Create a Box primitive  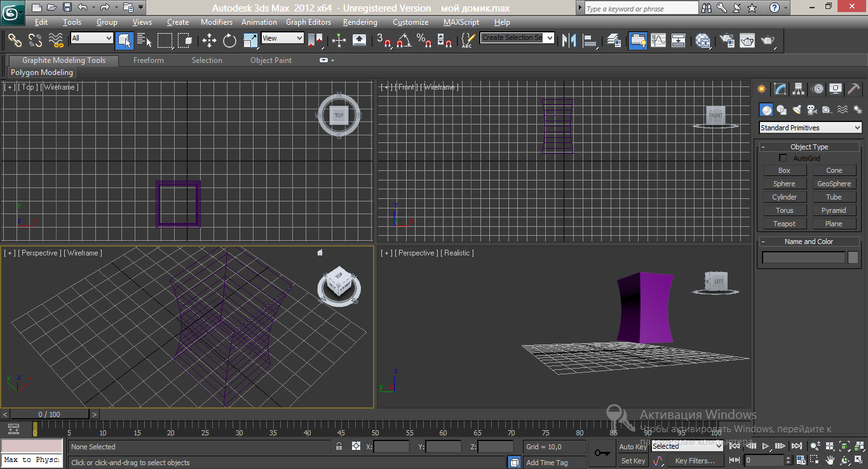pyautogui.click(x=784, y=170)
